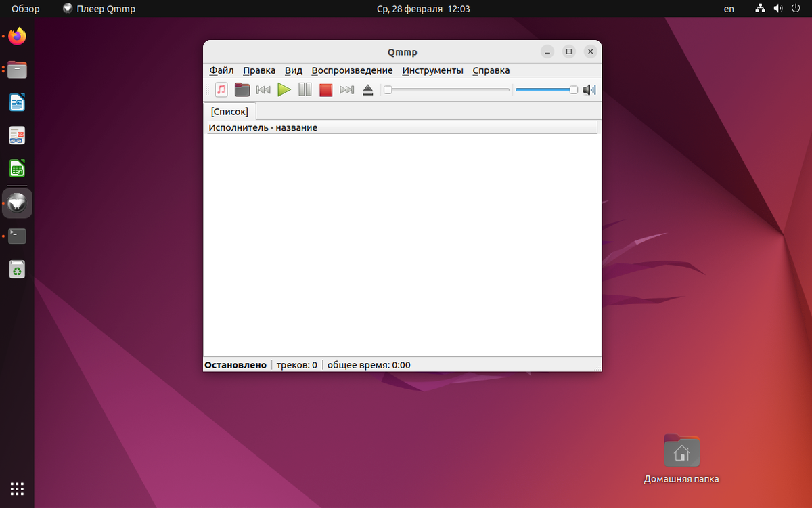Minimize the Qmmp window
812x508 pixels.
547,51
